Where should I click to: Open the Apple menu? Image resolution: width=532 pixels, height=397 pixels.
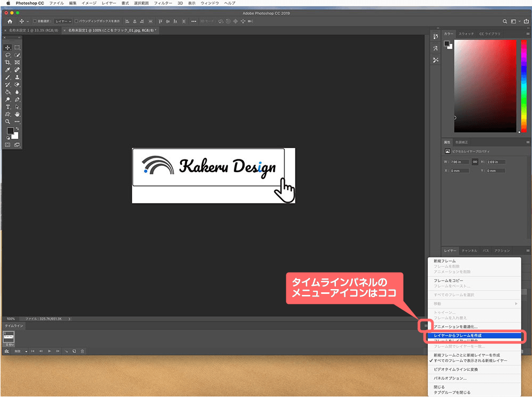[x=9, y=3]
